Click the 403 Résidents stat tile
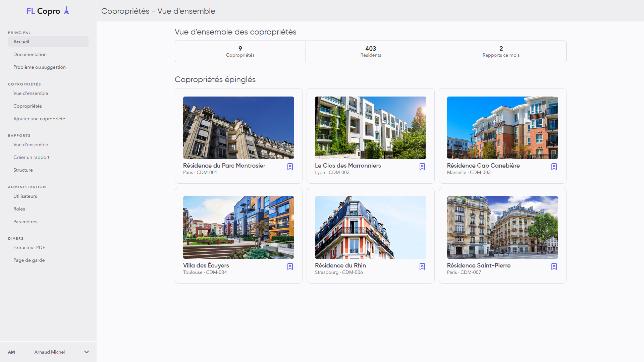Viewport: 644px width, 362px height. click(371, 51)
